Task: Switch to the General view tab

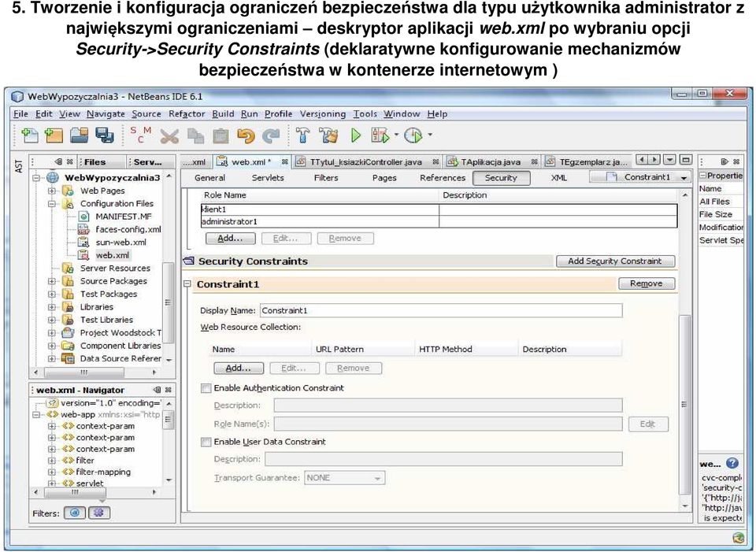Action: point(209,178)
